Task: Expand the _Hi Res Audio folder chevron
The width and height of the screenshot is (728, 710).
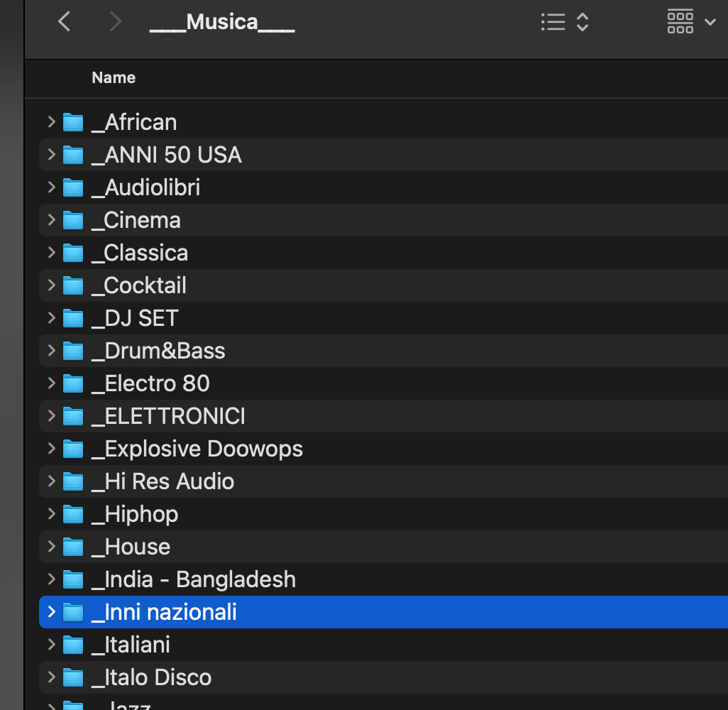Action: pos(51,481)
